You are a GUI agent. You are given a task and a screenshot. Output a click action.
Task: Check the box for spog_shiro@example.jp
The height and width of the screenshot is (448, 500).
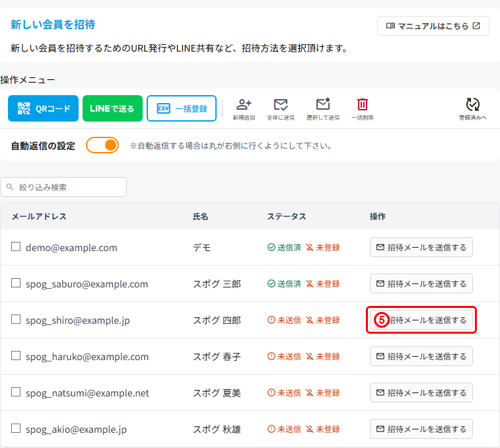point(16,319)
